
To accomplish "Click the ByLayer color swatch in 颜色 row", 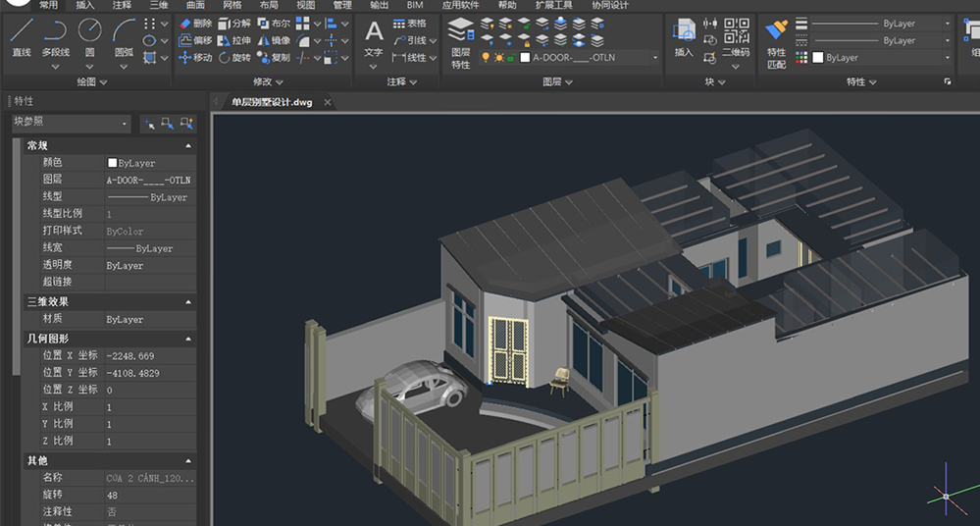I will 113,163.
